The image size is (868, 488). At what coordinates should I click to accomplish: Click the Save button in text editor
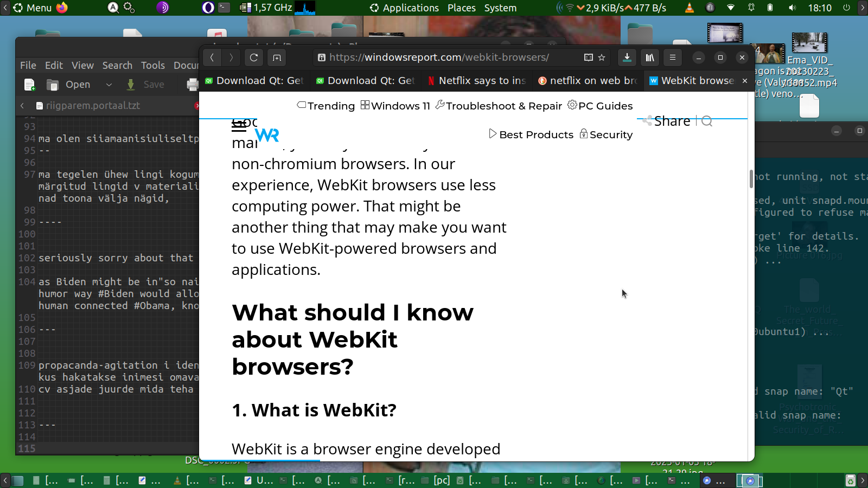pos(145,85)
